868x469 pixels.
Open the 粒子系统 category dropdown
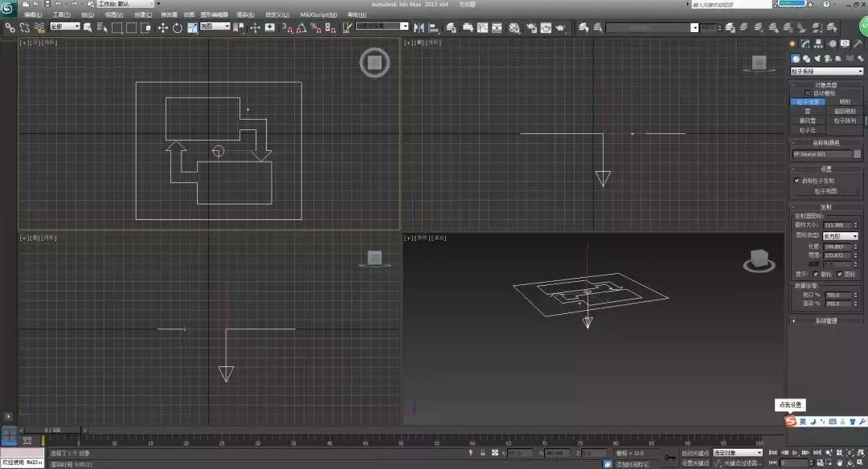(x=826, y=71)
